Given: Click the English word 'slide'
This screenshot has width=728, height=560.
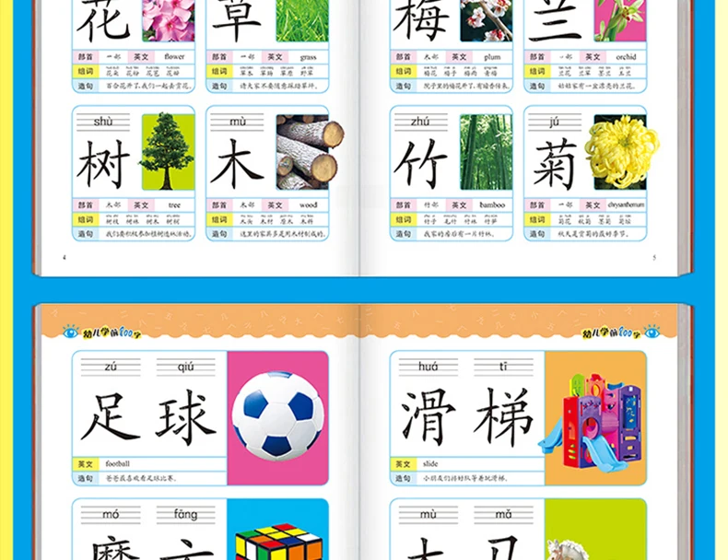Looking at the screenshot, I should pos(430,464).
